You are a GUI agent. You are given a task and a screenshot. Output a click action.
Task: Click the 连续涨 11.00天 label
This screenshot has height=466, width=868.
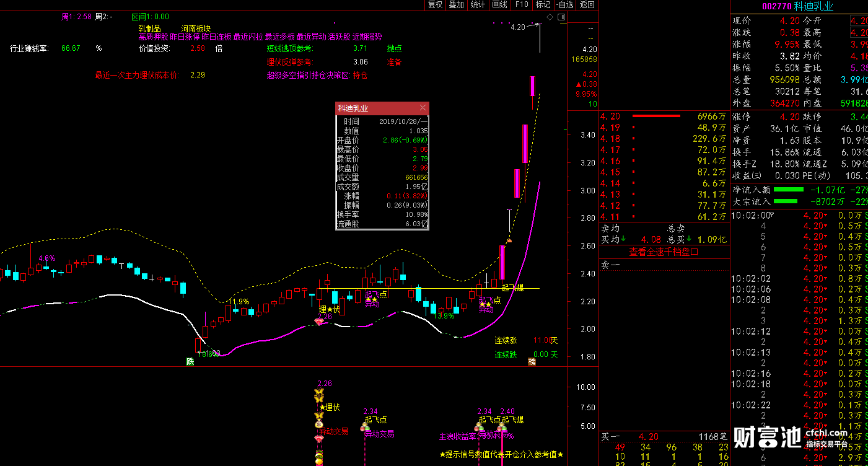526,340
